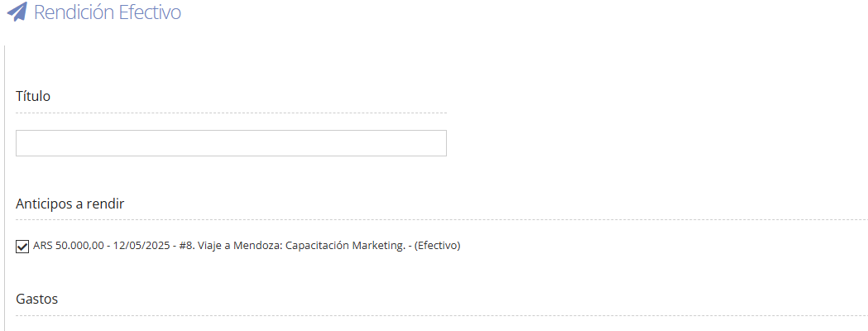Click the paper plane icon beside Rendición Efectivo
This screenshot has width=868, height=331.
(x=17, y=12)
